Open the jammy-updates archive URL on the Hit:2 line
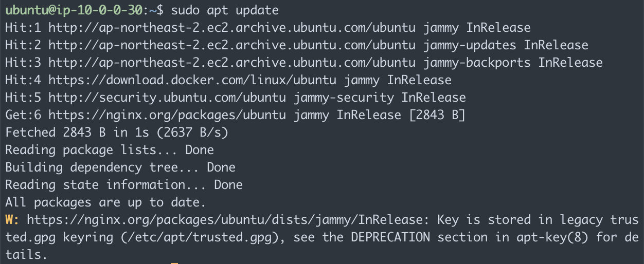This screenshot has height=264, width=644. pyautogui.click(x=232, y=45)
